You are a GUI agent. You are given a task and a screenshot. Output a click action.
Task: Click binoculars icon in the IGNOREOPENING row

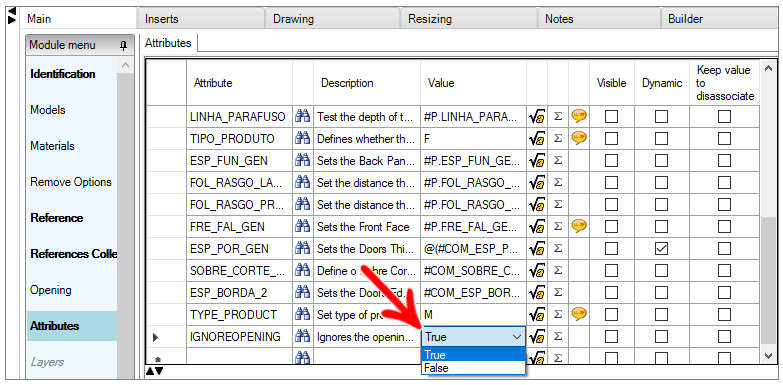click(x=303, y=337)
